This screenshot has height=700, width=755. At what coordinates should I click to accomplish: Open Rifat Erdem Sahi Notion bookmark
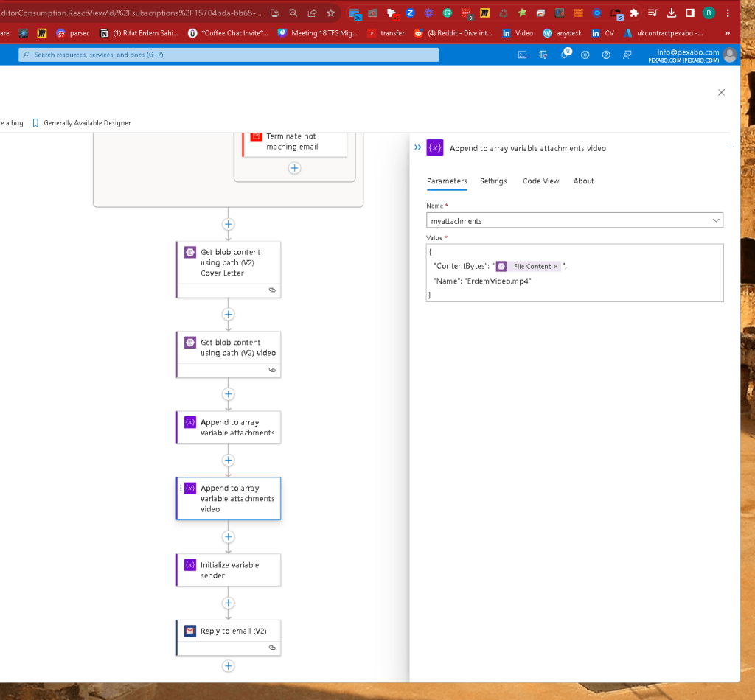139,33
